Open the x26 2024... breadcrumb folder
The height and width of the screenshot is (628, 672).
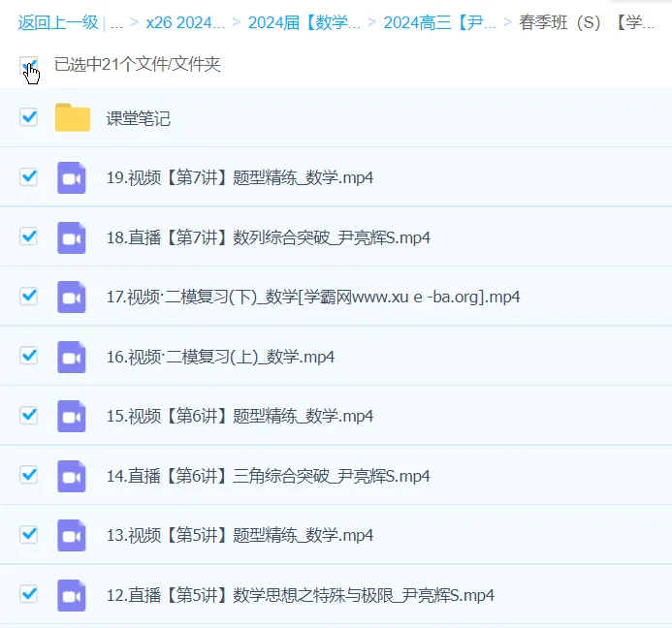pyautogui.click(x=184, y=22)
